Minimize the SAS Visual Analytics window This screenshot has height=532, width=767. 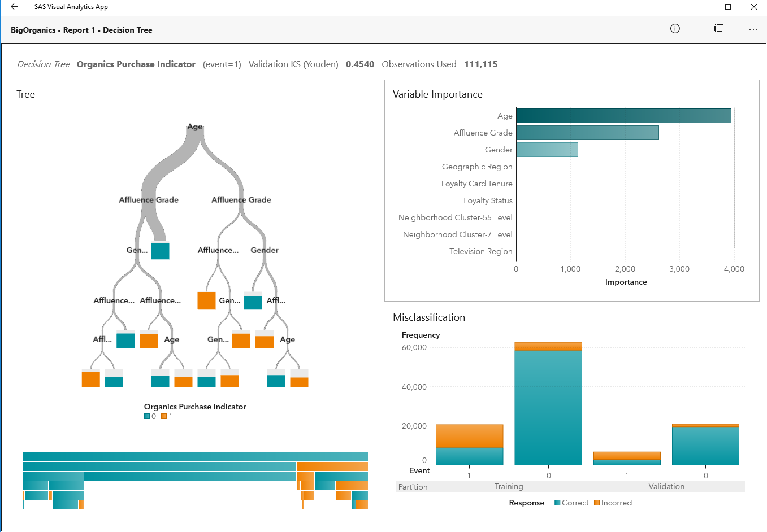702,7
